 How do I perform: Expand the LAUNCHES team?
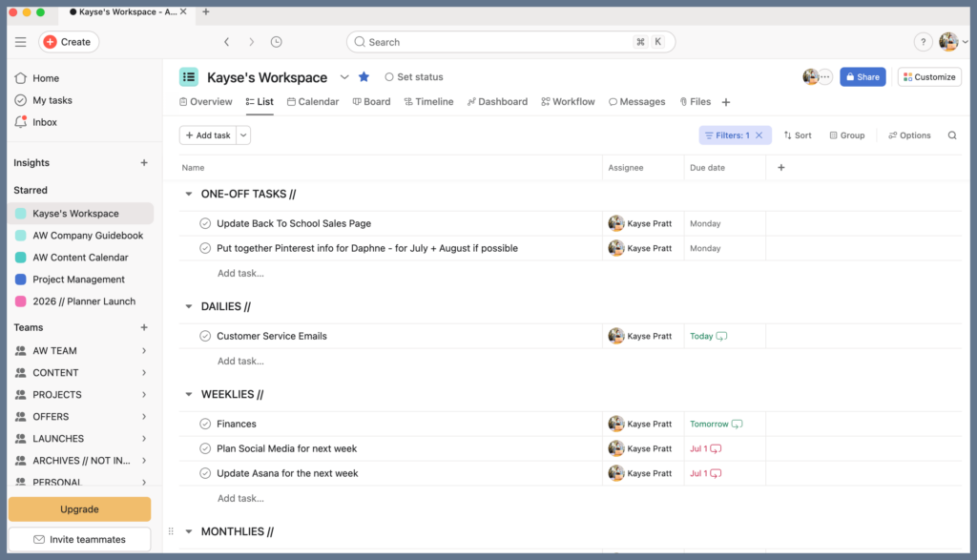[x=144, y=439]
